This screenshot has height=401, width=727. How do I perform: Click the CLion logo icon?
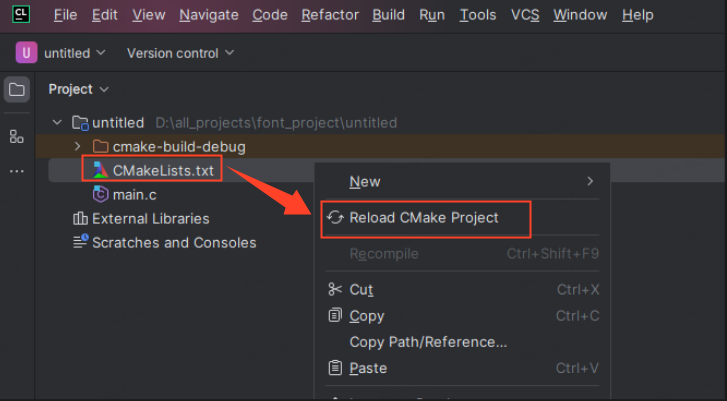[x=21, y=14]
